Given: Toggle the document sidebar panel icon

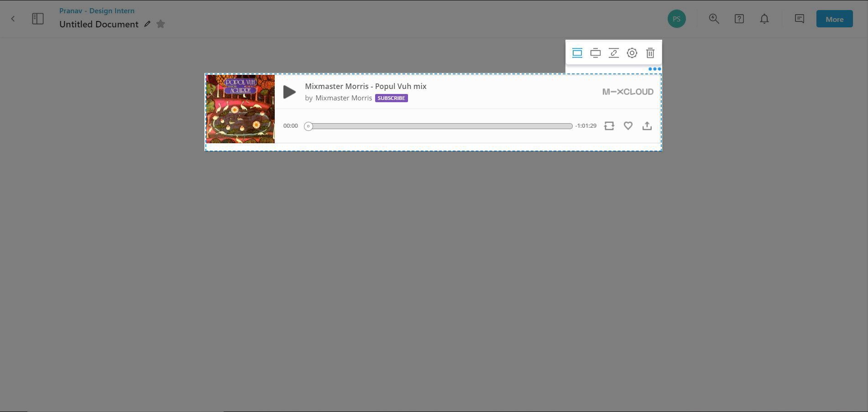Looking at the screenshot, I should [38, 19].
